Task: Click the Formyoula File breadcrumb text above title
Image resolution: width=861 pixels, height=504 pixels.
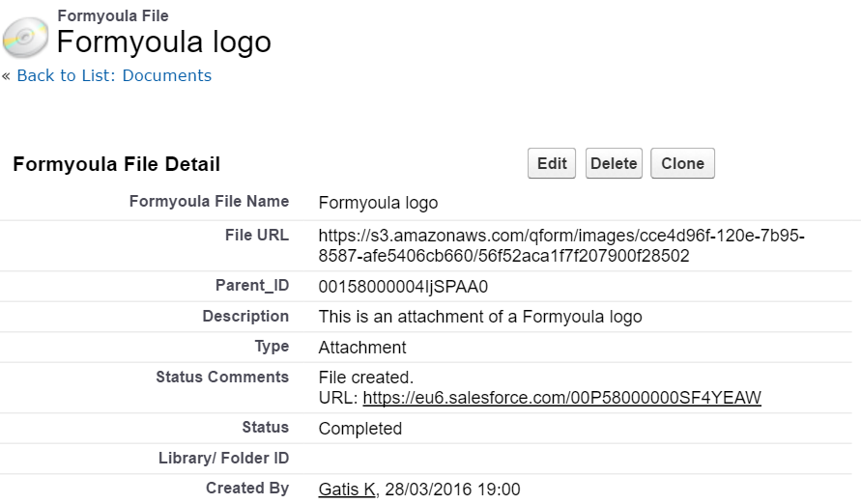Action: (113, 15)
